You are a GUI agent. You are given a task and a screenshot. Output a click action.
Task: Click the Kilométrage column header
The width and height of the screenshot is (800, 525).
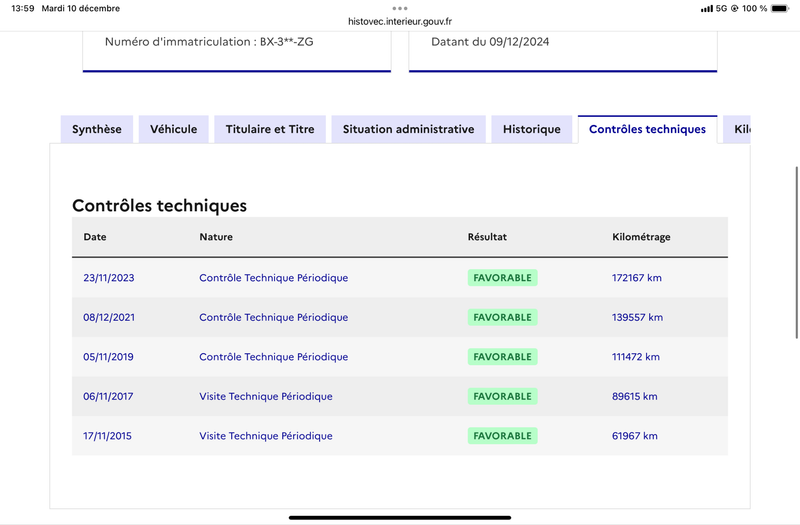click(641, 237)
